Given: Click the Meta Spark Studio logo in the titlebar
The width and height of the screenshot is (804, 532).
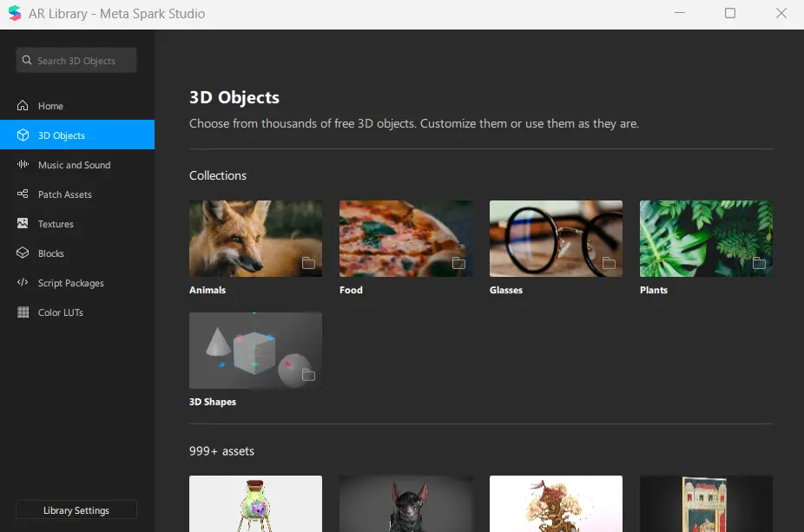Looking at the screenshot, I should 12,13.
